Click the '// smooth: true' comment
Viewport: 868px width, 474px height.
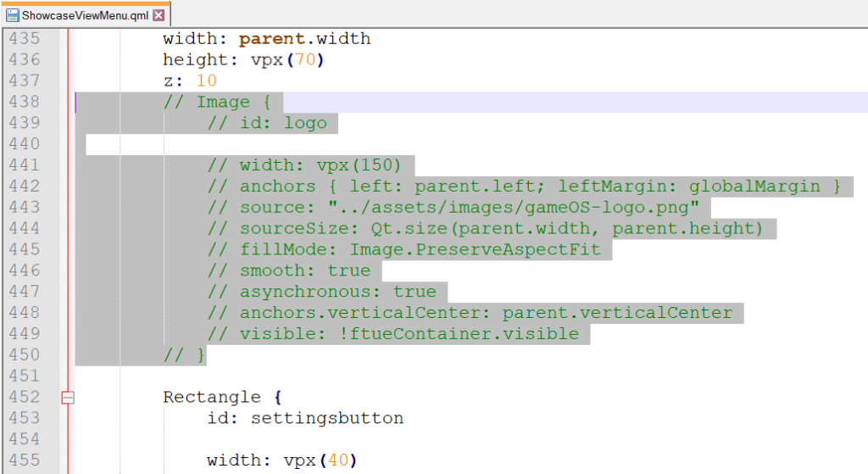[289, 270]
